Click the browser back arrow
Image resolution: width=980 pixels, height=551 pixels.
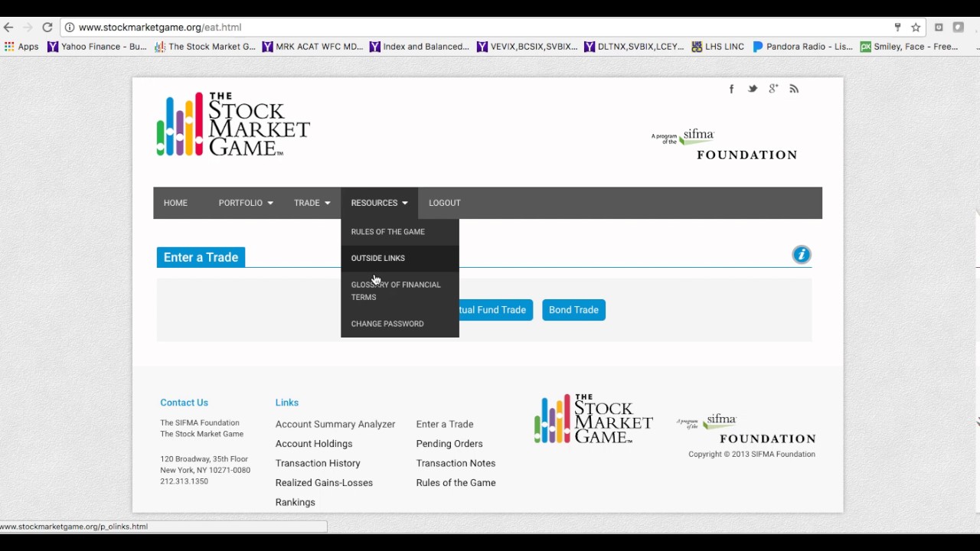coord(9,27)
